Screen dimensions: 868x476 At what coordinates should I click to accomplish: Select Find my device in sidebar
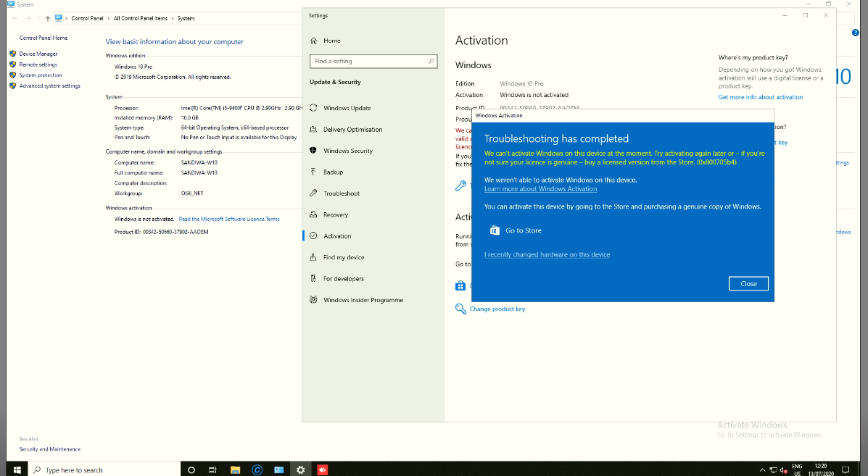click(344, 257)
